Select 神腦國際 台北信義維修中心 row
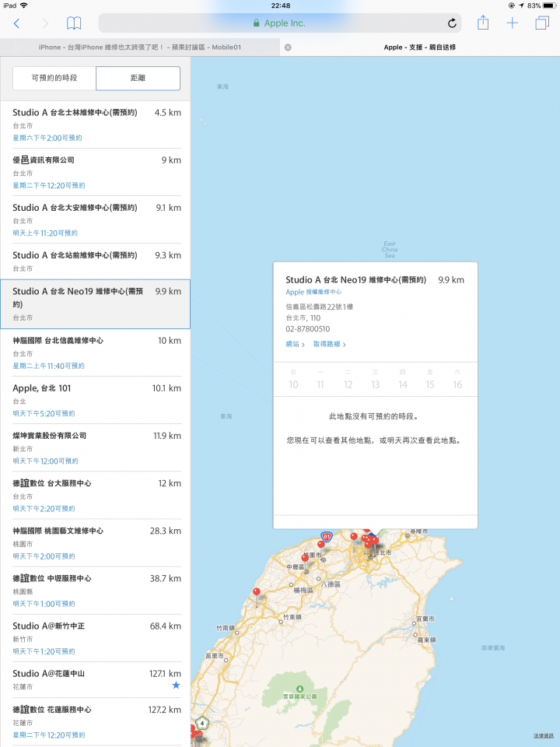Image resolution: width=560 pixels, height=747 pixels. click(x=95, y=352)
